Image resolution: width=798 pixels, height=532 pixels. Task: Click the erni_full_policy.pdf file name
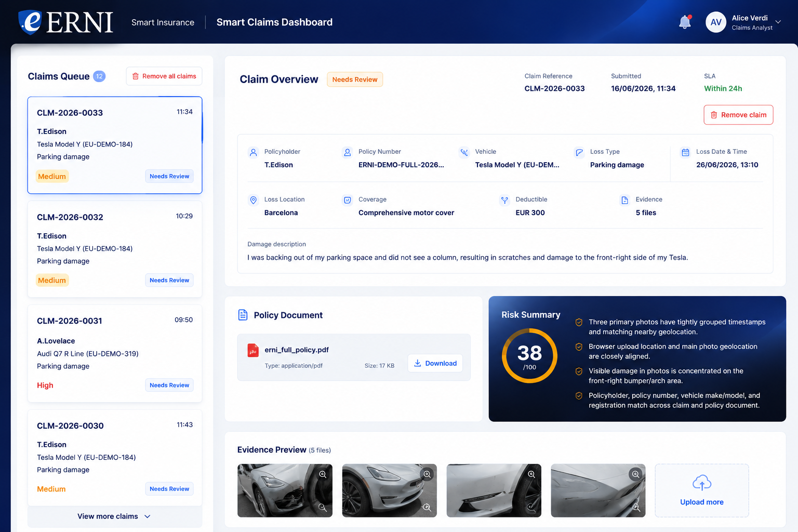(x=297, y=350)
